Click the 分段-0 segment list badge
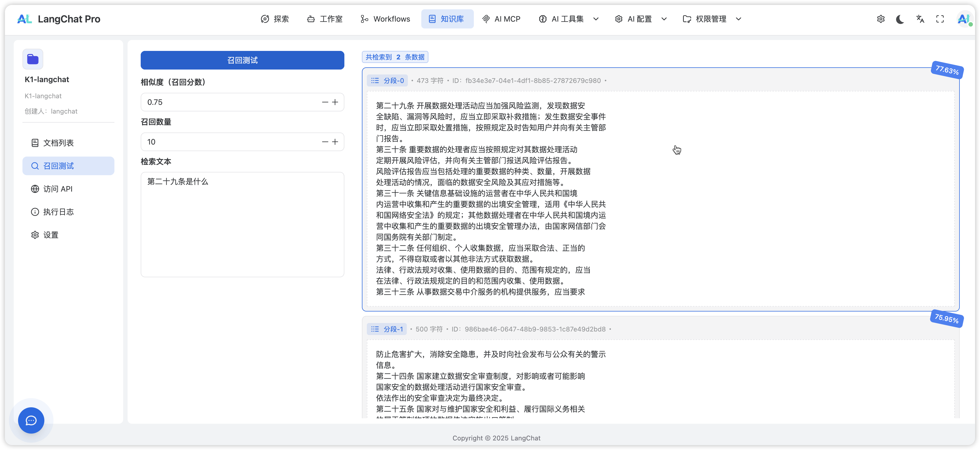 click(x=387, y=81)
